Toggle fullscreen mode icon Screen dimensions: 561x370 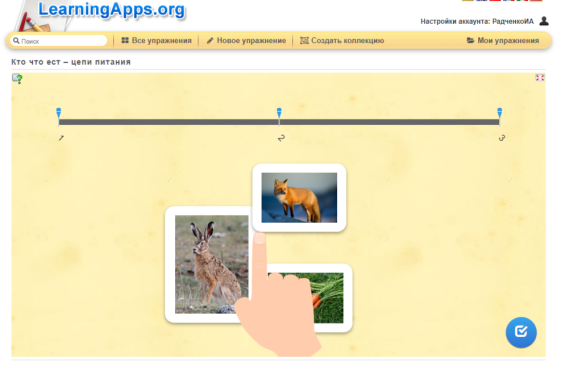[540, 78]
